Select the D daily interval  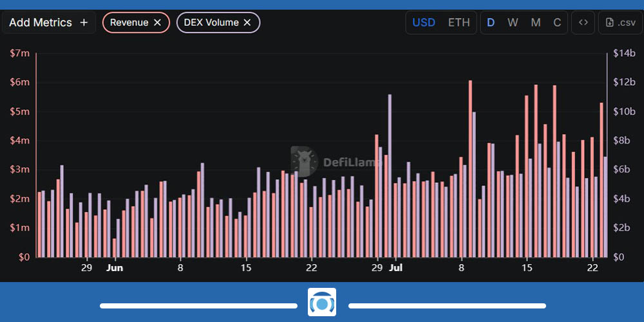coord(491,23)
